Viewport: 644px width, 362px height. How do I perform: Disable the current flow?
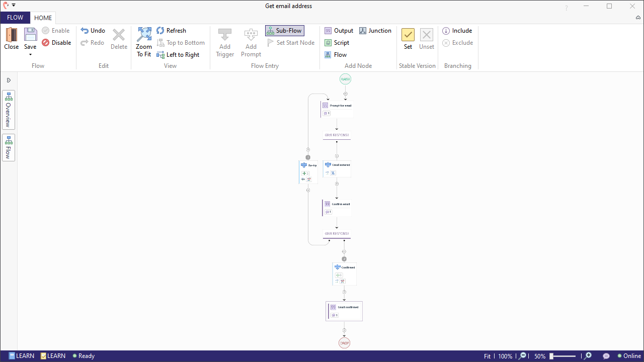[x=57, y=42]
